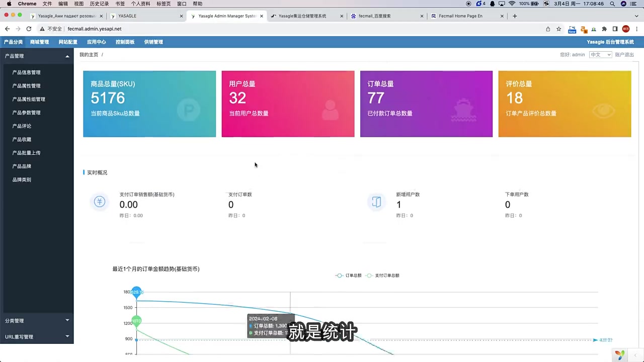The height and width of the screenshot is (362, 644).
Task: Click the browser back arrow
Action: pos(7,29)
